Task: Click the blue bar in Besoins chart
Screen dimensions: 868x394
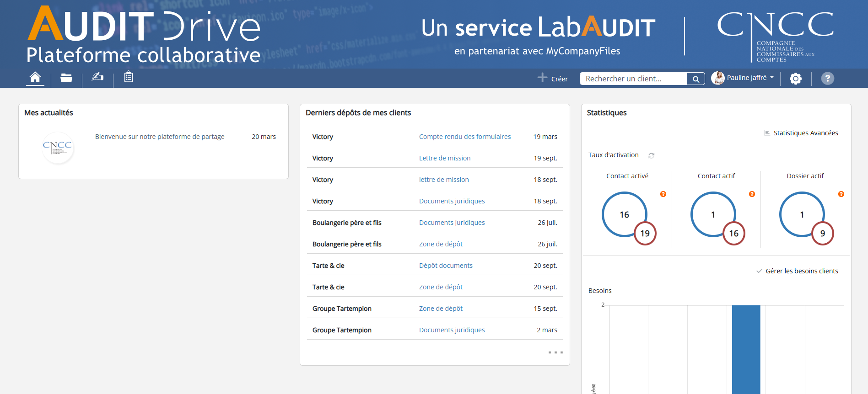Action: point(746,350)
